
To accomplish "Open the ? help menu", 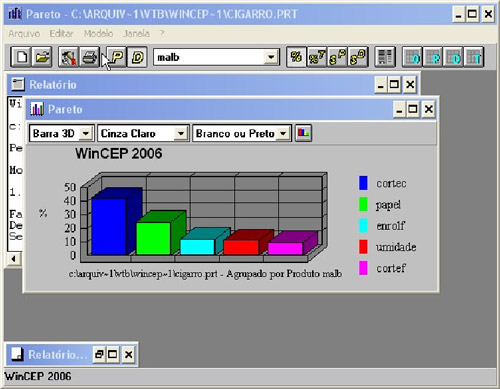I will (x=162, y=33).
